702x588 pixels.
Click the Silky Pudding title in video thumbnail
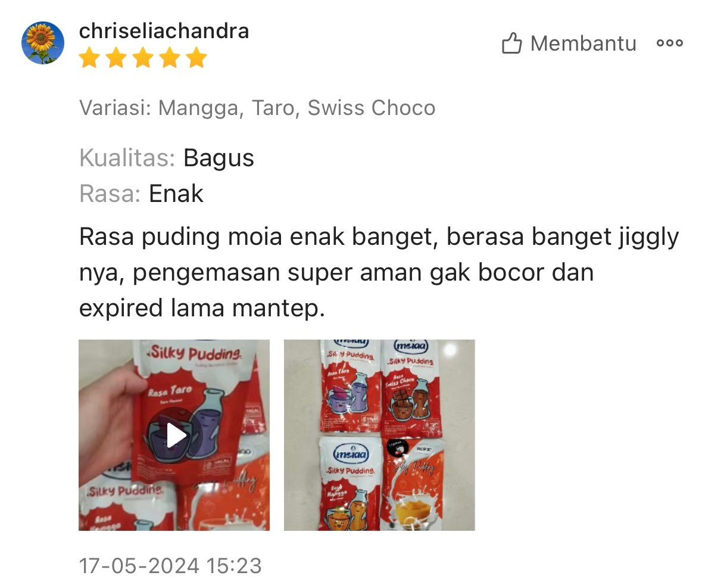click(x=195, y=353)
